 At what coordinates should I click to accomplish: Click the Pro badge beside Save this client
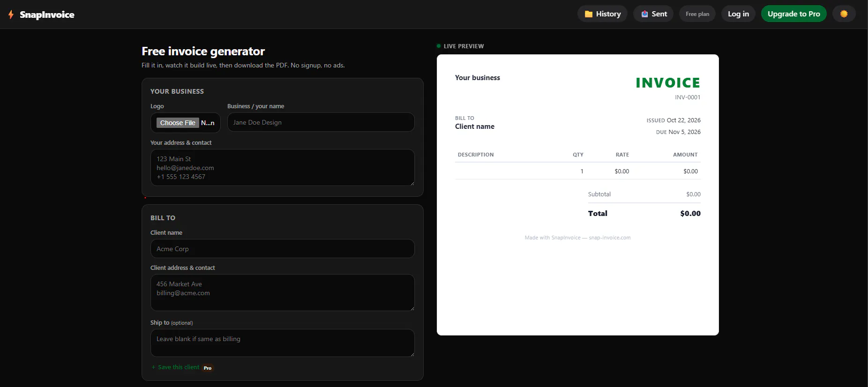coord(208,368)
